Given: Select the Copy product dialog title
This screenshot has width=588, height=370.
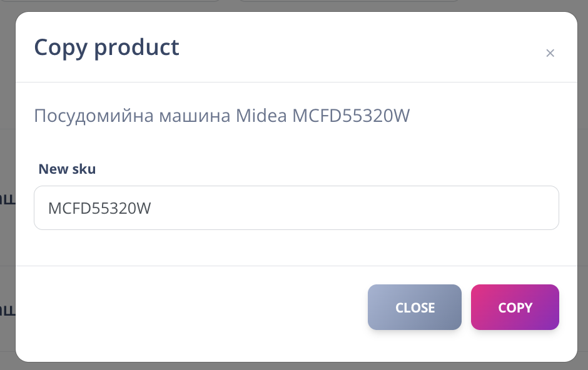Looking at the screenshot, I should coord(106,47).
